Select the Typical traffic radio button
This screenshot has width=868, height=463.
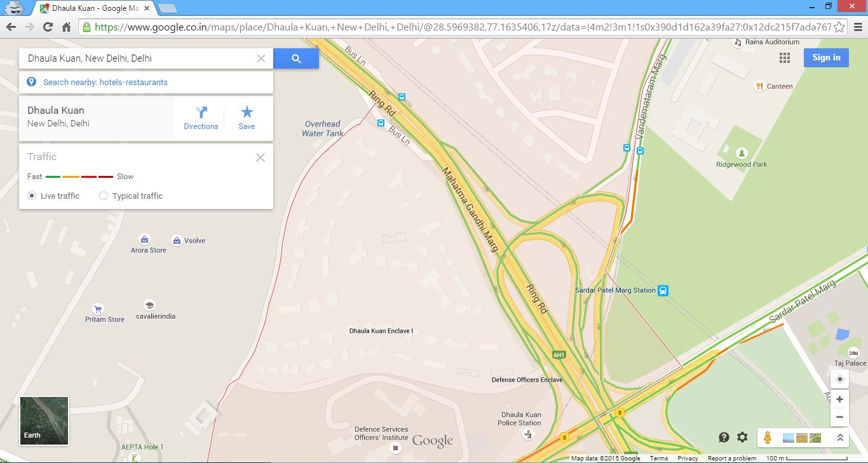tap(104, 196)
